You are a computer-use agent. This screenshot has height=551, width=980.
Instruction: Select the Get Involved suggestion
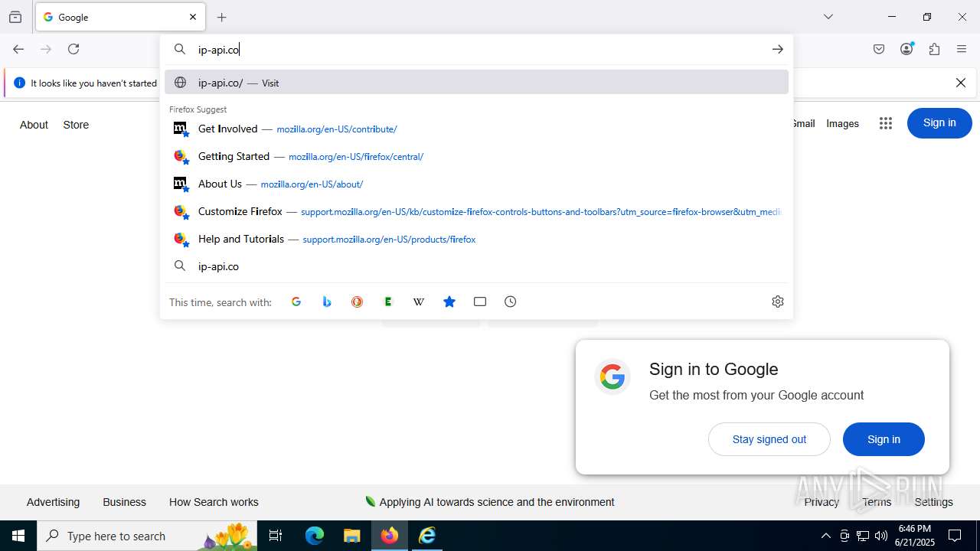point(476,129)
